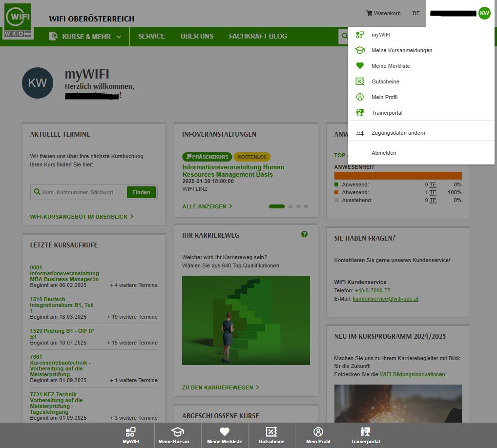Image resolution: width=497 pixels, height=448 pixels.
Task: Click the Neu im Kursprogramm image
Action: pos(398,403)
